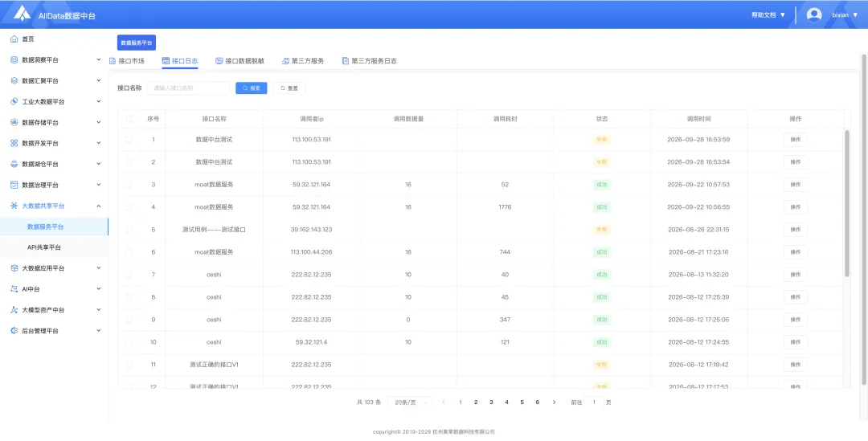Collapse 大数据共享平台 chevron

pyautogui.click(x=99, y=206)
